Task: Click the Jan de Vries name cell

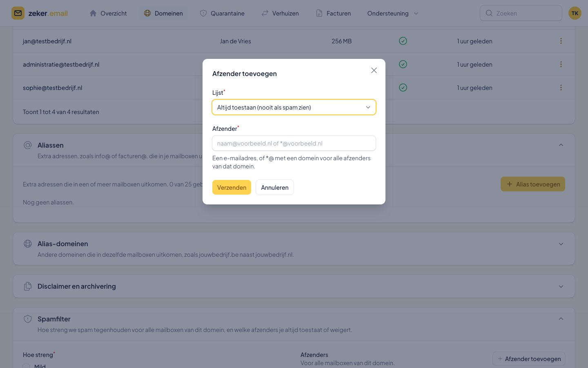Action: coord(236,41)
